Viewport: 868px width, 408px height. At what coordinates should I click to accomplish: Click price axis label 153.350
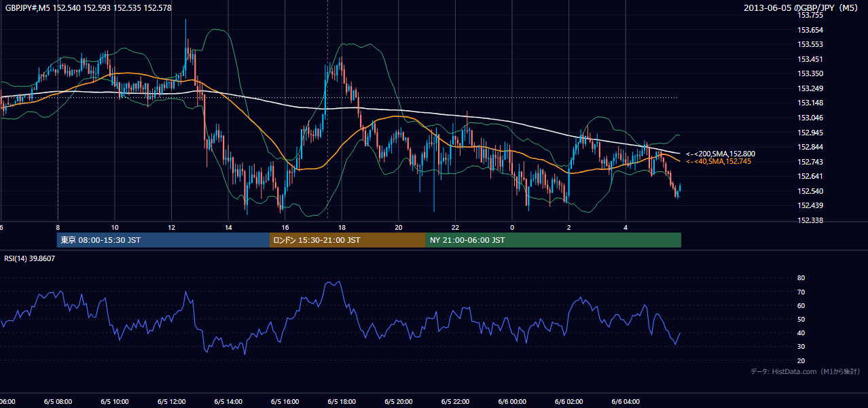(x=811, y=73)
